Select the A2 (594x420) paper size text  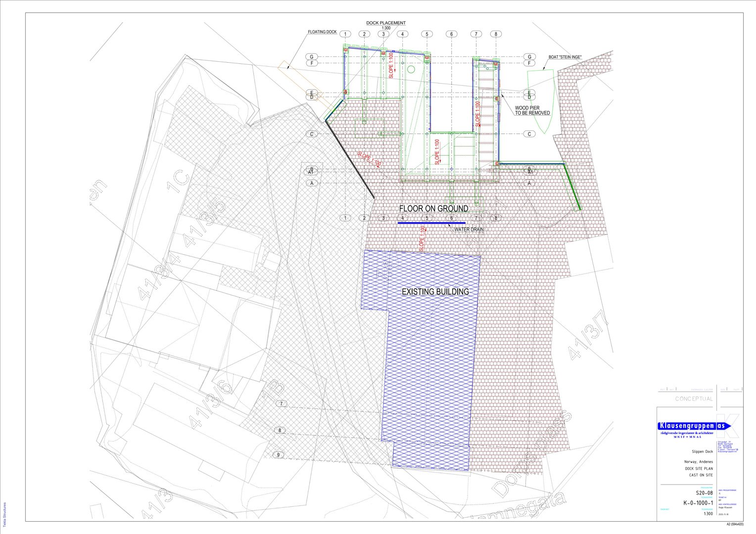(x=734, y=524)
